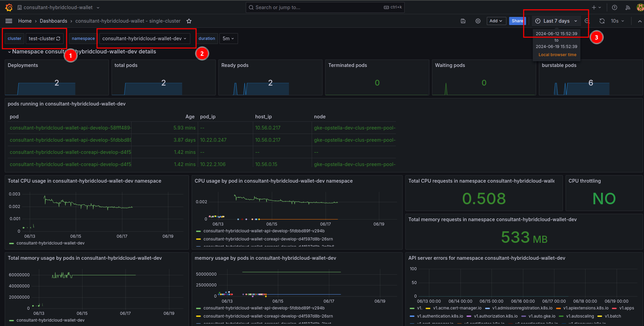Click the Local browser time label
The height and width of the screenshot is (326, 644).
[x=557, y=55]
